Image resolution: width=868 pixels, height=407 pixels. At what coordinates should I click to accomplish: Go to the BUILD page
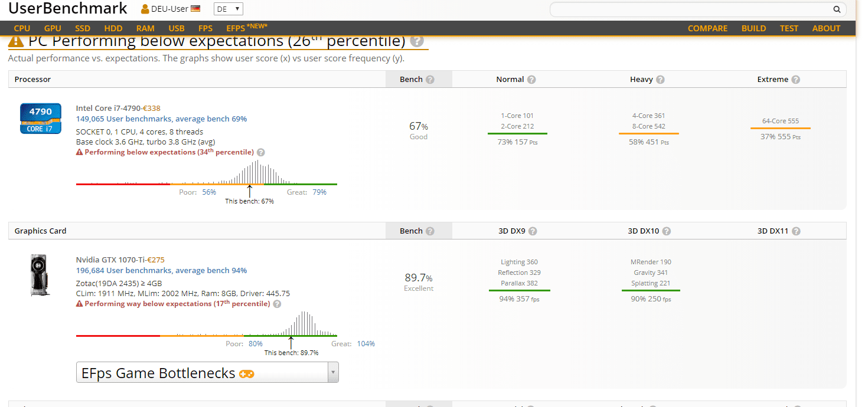click(x=754, y=28)
